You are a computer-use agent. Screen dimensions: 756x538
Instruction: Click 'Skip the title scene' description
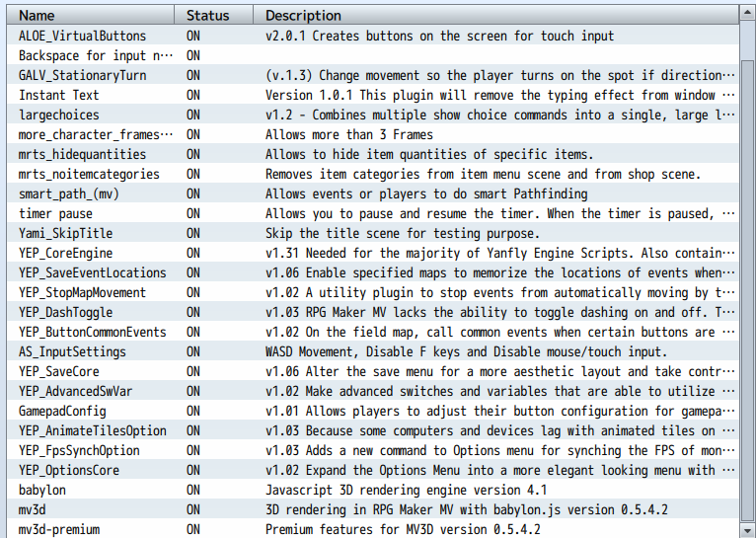tap(402, 234)
